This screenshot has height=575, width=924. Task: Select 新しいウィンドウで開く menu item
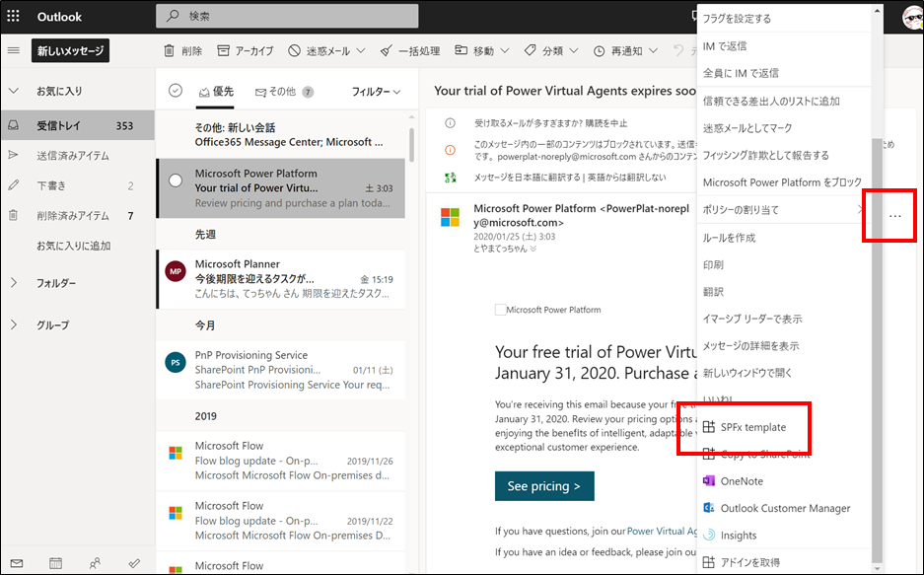tap(784, 373)
